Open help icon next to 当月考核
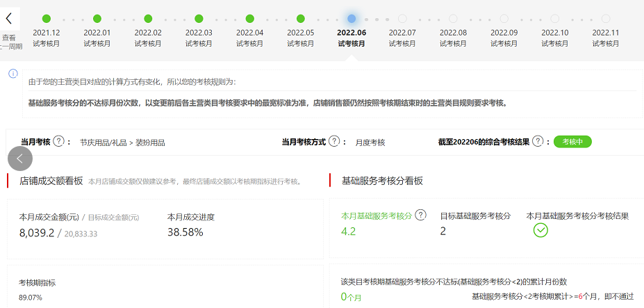 [59, 142]
